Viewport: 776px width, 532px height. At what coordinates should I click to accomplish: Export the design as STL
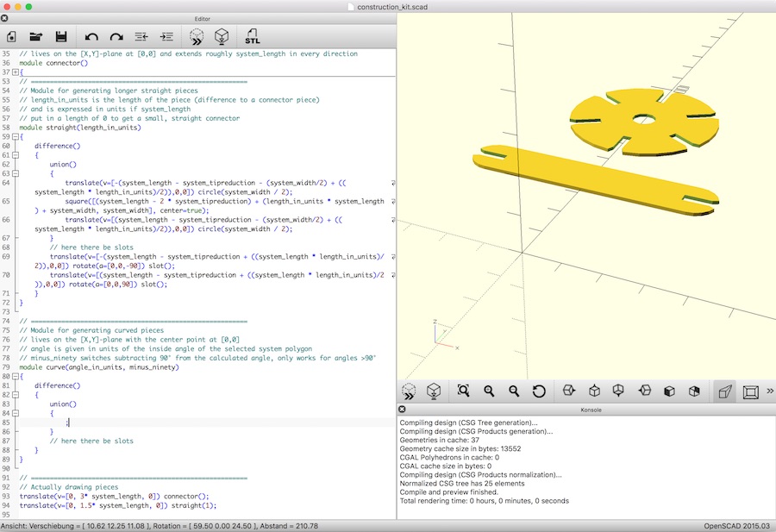(252, 36)
